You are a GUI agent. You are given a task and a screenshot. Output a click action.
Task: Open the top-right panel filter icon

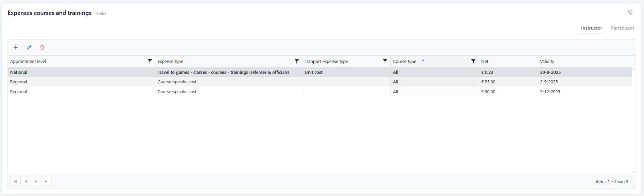pos(630,13)
